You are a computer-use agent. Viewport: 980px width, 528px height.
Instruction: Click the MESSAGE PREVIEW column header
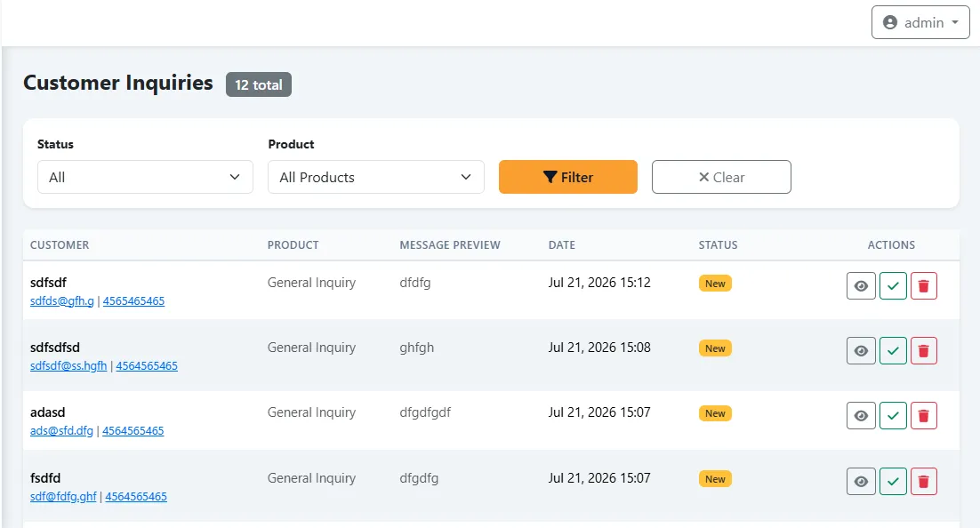click(450, 245)
